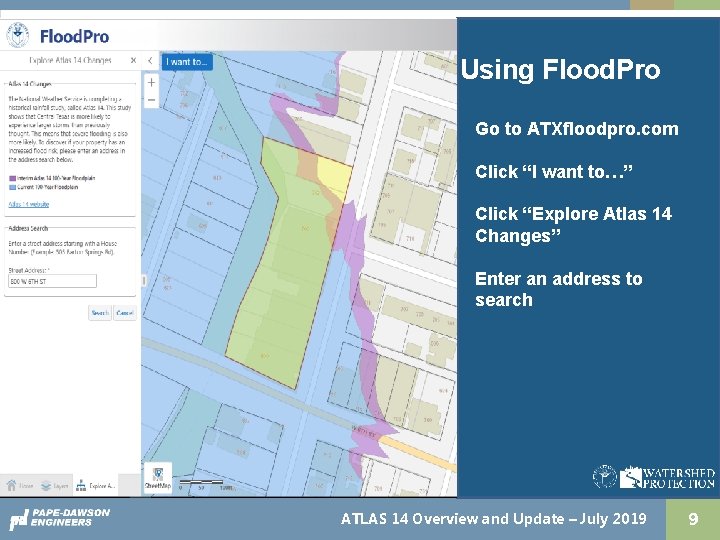Viewport: 720px width, 540px height.
Task: Zoom in on the map with plus
Action: (x=151, y=83)
